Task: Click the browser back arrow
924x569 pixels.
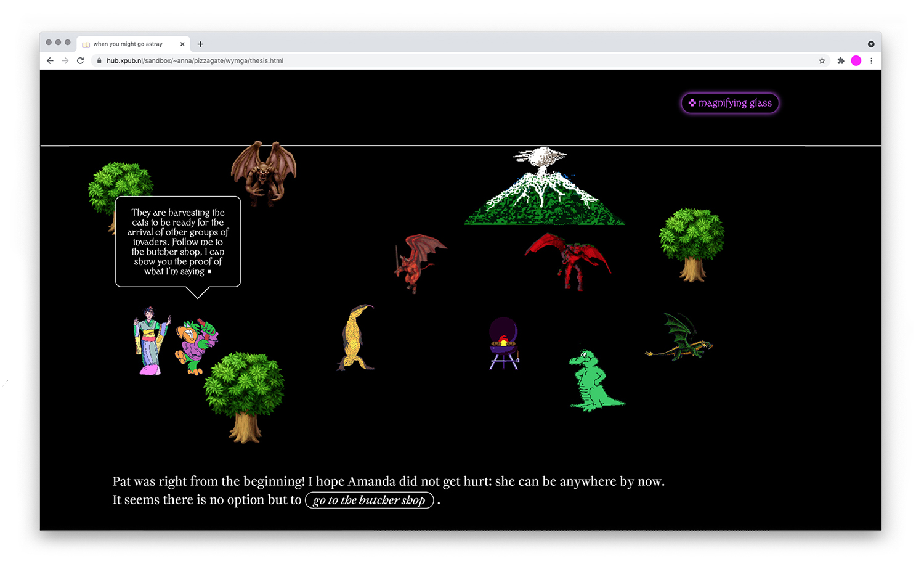Action: (50, 61)
